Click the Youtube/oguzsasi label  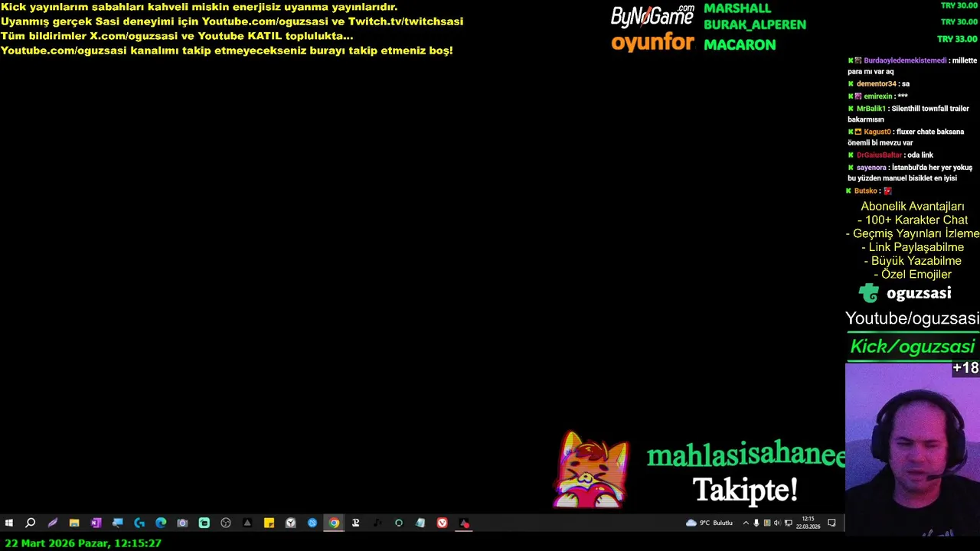pos(912,318)
